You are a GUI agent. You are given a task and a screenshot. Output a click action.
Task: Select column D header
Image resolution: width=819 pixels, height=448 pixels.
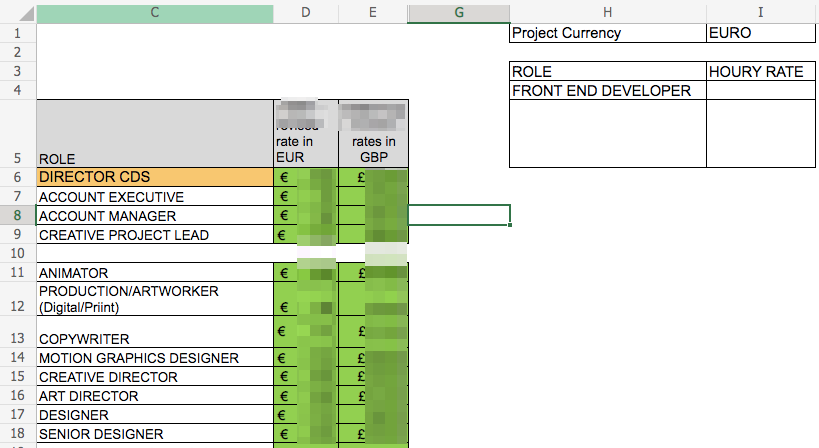(x=306, y=12)
